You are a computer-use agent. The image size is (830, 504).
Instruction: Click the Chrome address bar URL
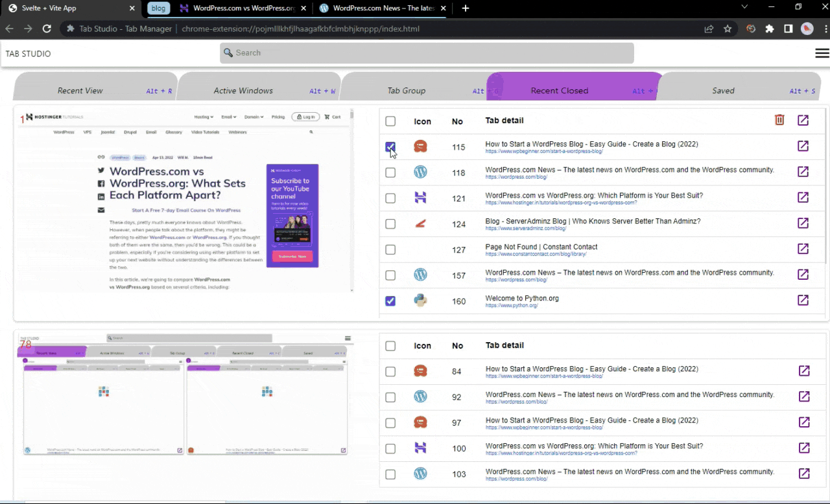click(300, 29)
